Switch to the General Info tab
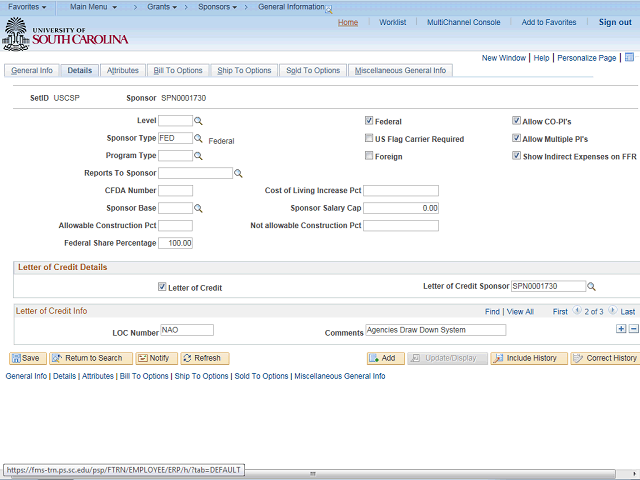Screen dimensions: 640x480 (x=32, y=70)
